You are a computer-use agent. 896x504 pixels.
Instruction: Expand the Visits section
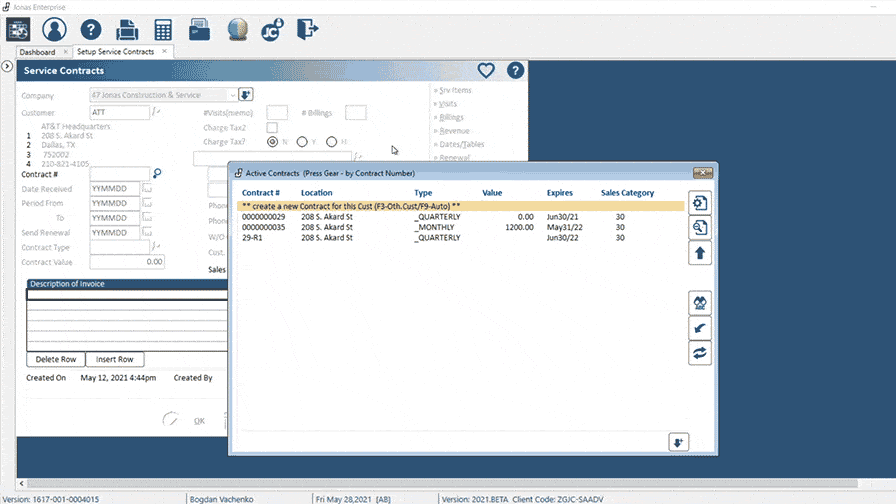click(x=446, y=104)
